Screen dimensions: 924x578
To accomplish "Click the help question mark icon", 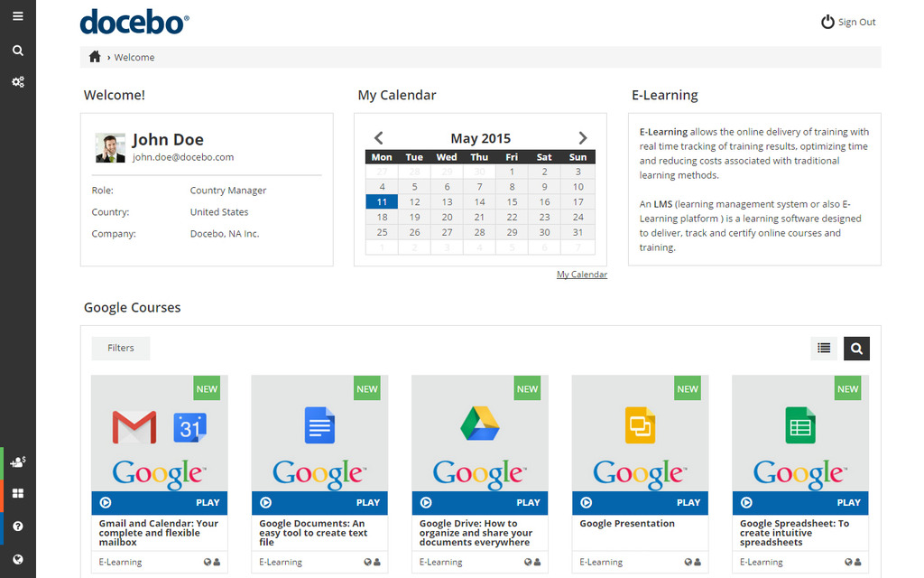I will pyautogui.click(x=18, y=527).
